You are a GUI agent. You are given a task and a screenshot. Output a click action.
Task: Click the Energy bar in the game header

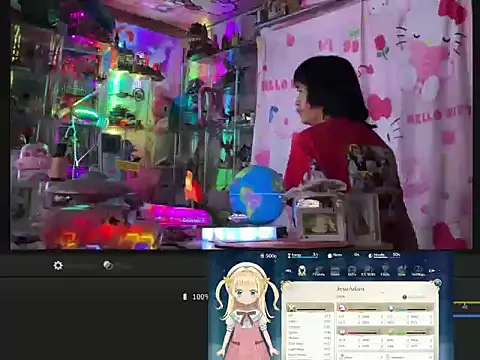click(x=303, y=255)
